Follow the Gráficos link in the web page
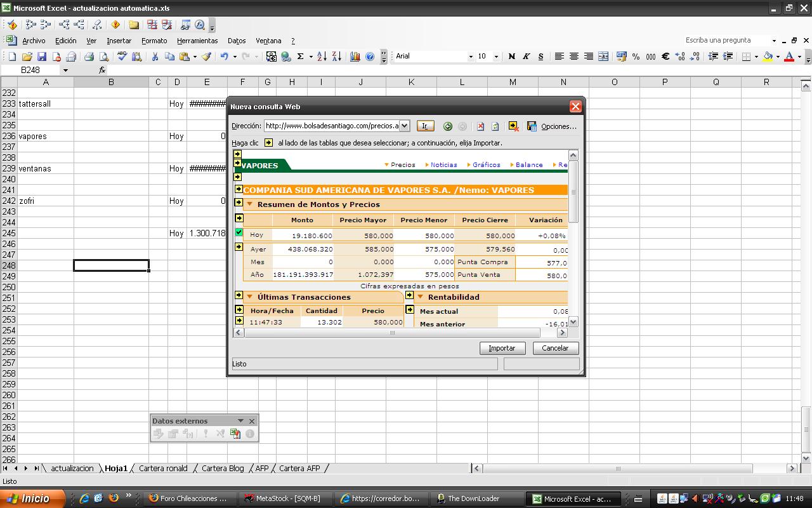Image resolution: width=812 pixels, height=508 pixels. coord(486,164)
